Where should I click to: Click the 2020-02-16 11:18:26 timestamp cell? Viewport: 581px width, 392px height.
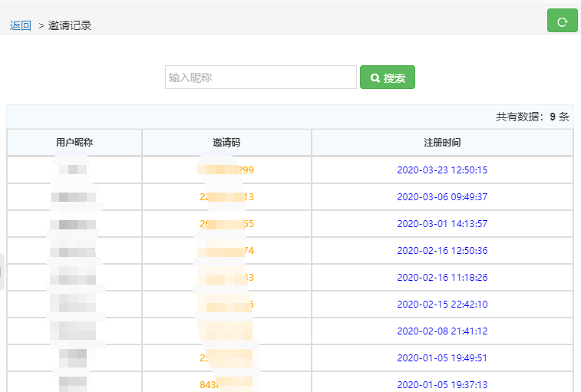[442, 278]
